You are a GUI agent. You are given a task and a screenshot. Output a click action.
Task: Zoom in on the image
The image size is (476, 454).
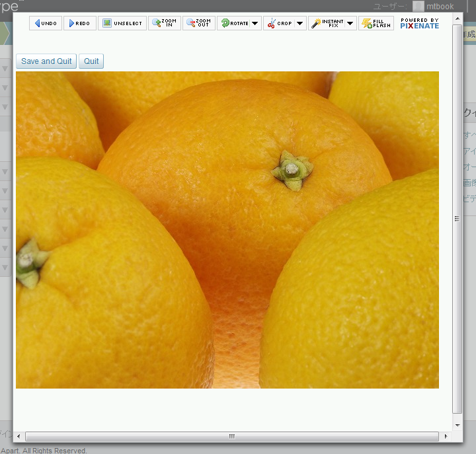165,23
